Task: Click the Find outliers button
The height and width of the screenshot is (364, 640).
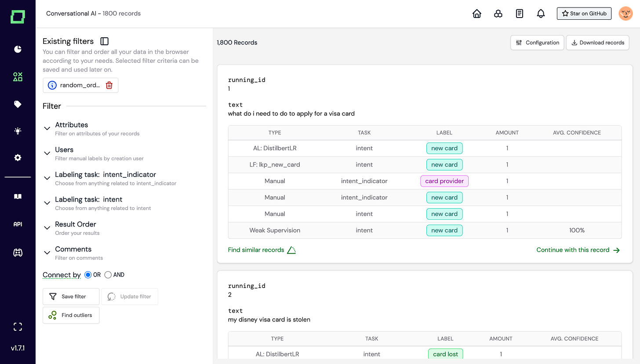Action: pos(71,315)
